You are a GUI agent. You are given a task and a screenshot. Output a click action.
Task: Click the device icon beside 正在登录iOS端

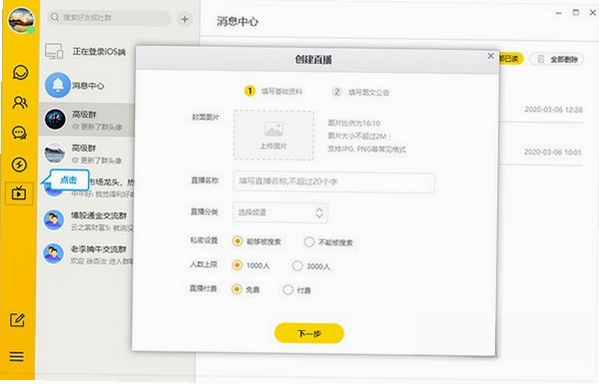click(x=54, y=52)
